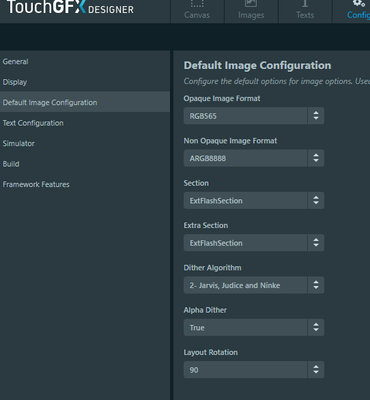Open the ARGB8888 Non Opaque format dropdown

pos(254,158)
